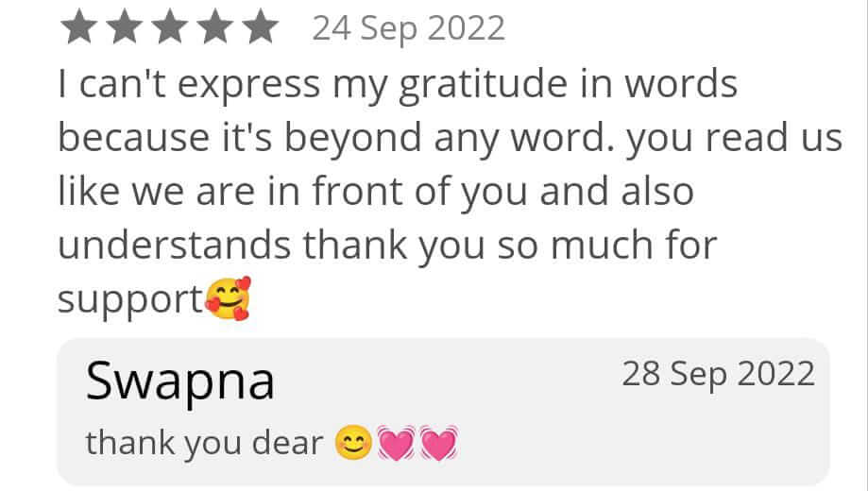Click the reply date 28 Sep 2022
868x491 pixels.
(x=718, y=375)
